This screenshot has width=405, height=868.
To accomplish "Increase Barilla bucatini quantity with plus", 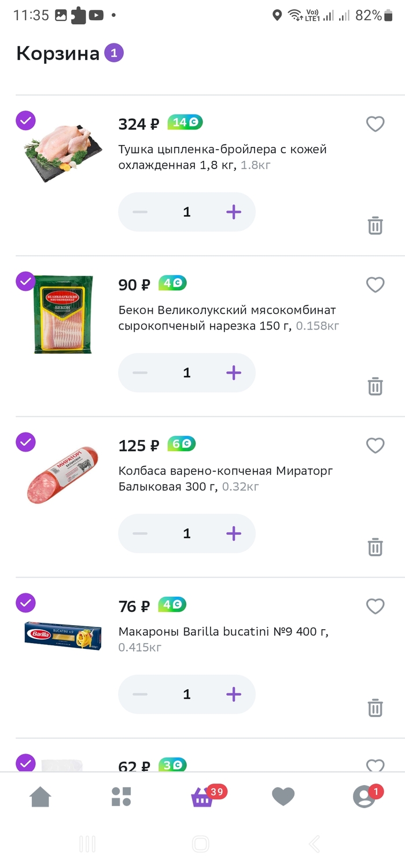I will [234, 695].
